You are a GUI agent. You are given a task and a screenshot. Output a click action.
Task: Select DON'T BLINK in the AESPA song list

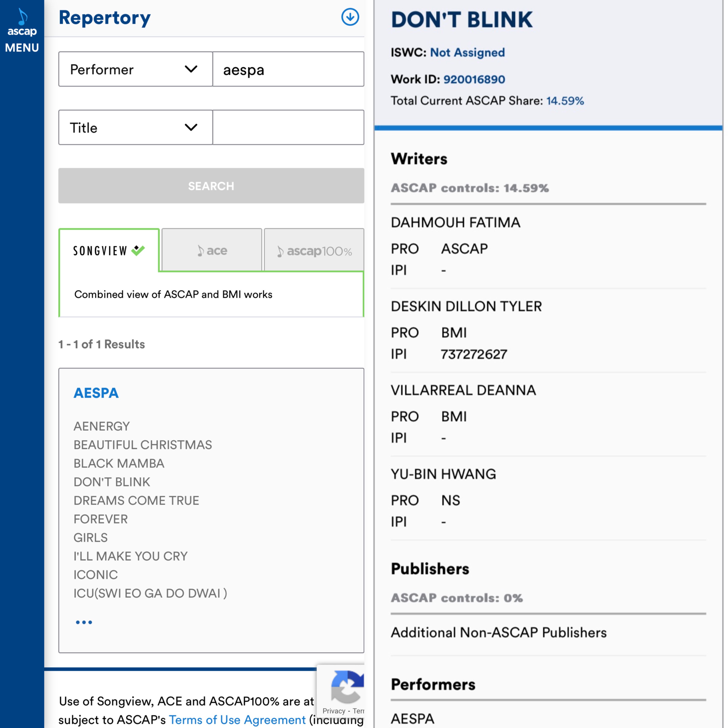click(112, 482)
